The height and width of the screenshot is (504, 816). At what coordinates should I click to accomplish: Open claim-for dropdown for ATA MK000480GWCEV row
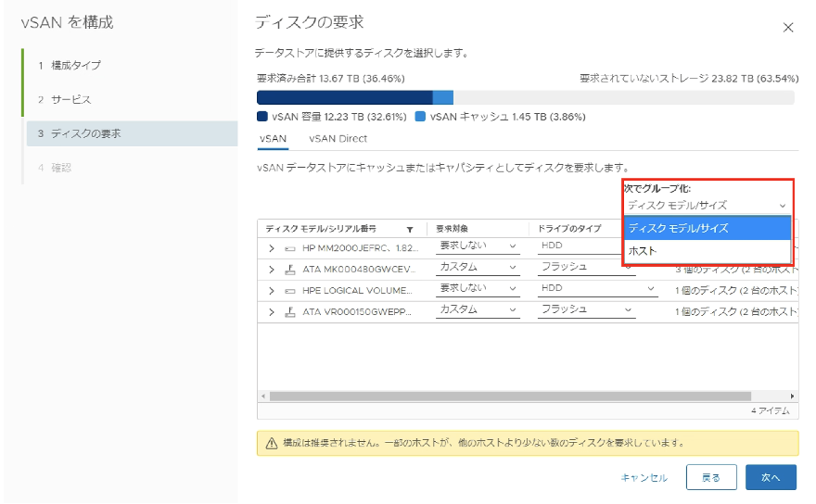coord(478,268)
